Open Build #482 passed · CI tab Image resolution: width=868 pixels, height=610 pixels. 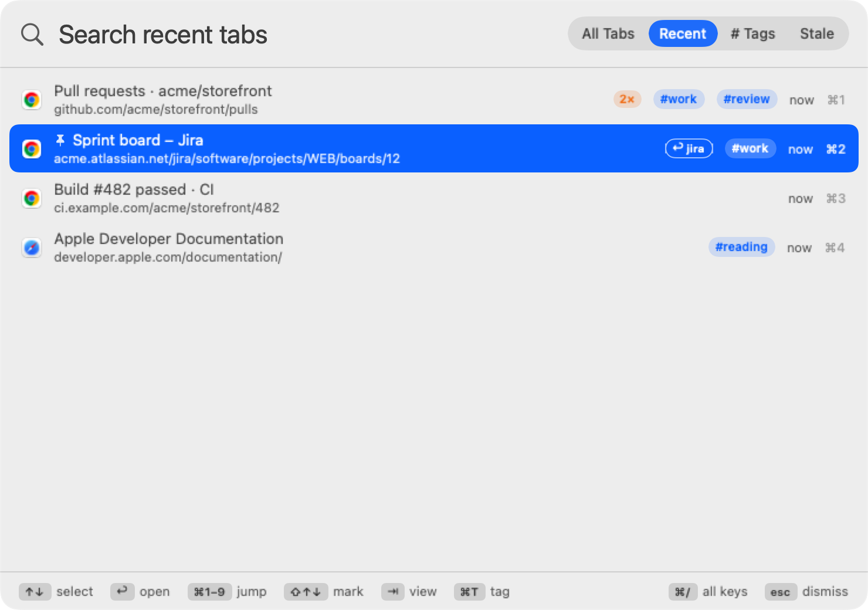click(434, 198)
